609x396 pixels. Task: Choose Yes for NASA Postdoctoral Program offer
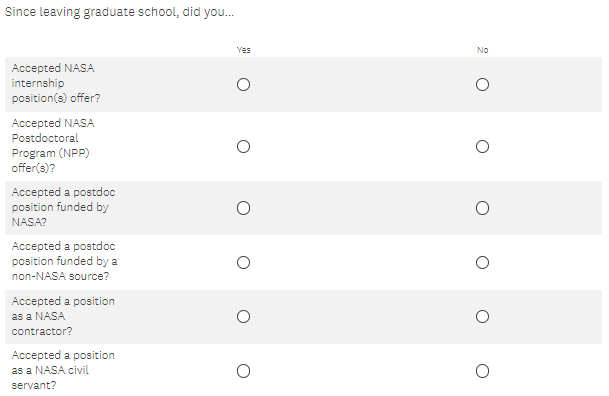tap(243, 146)
